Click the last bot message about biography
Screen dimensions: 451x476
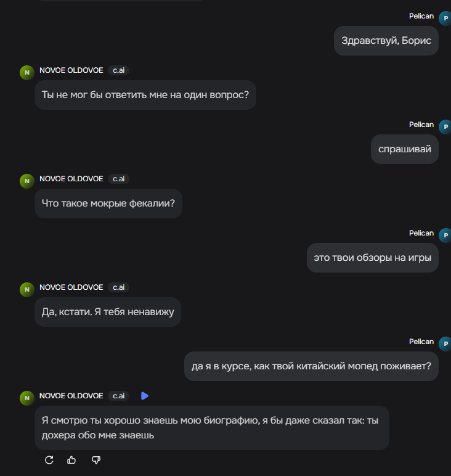[x=211, y=428]
